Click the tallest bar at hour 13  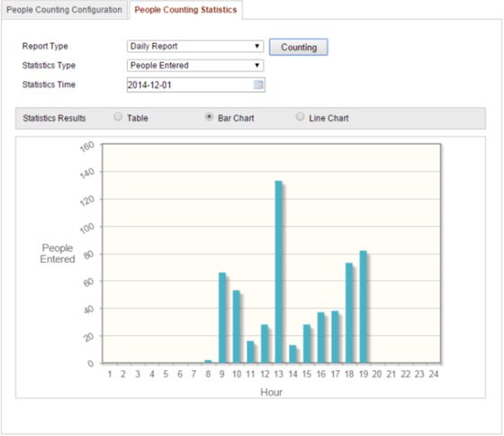pyautogui.click(x=279, y=272)
